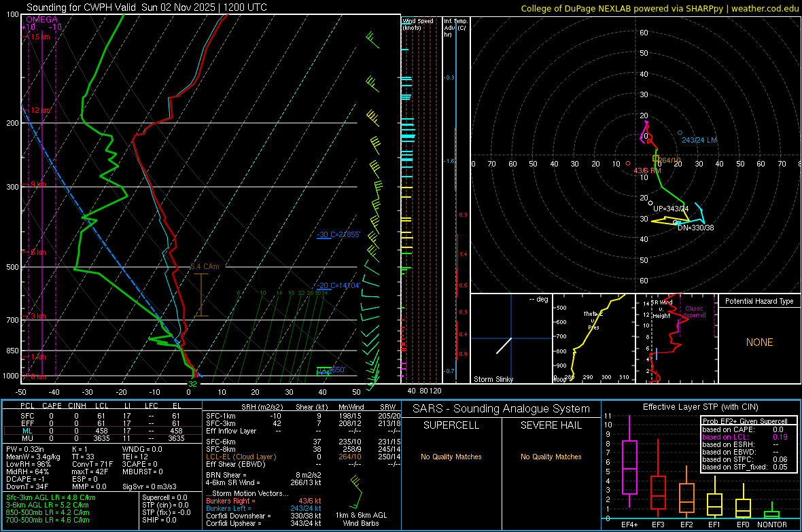
Task: Click the SARS - Sounding Analogue System header
Action: pyautogui.click(x=501, y=408)
